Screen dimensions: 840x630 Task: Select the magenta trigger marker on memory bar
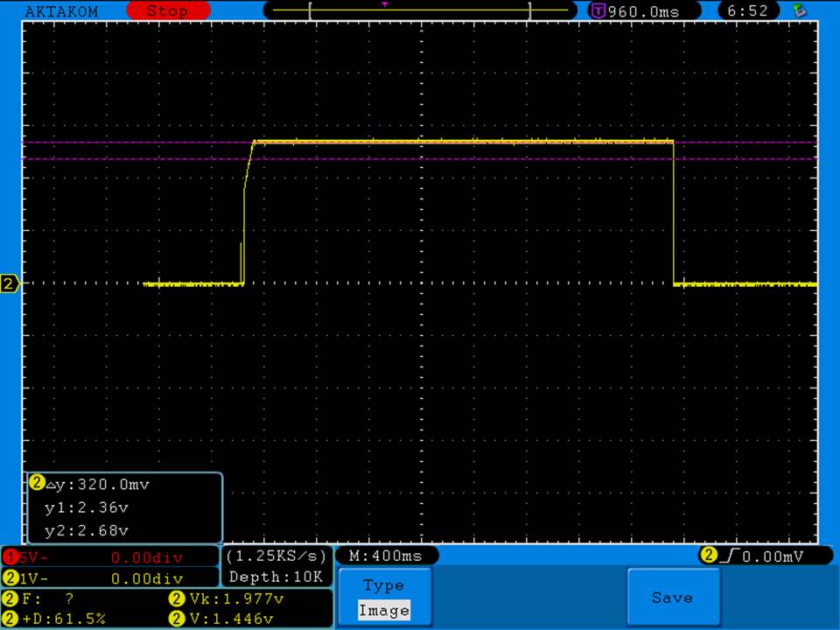click(x=384, y=4)
